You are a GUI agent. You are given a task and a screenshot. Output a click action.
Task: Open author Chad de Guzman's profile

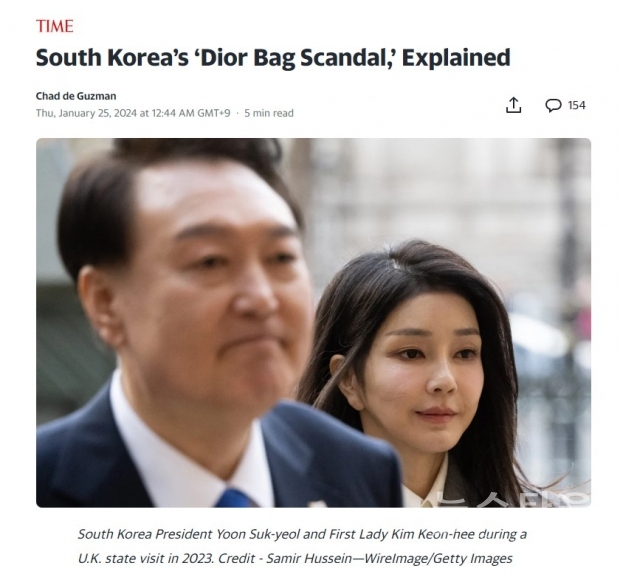pyautogui.click(x=76, y=96)
